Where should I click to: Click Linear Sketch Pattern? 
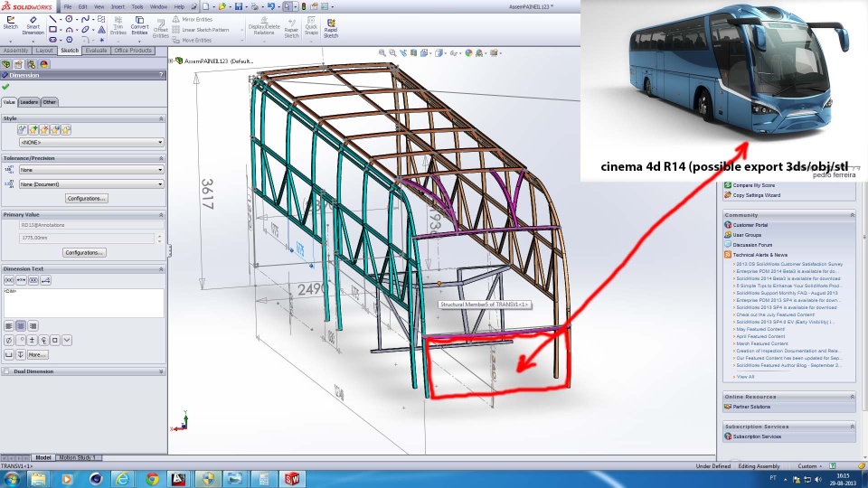(201, 30)
